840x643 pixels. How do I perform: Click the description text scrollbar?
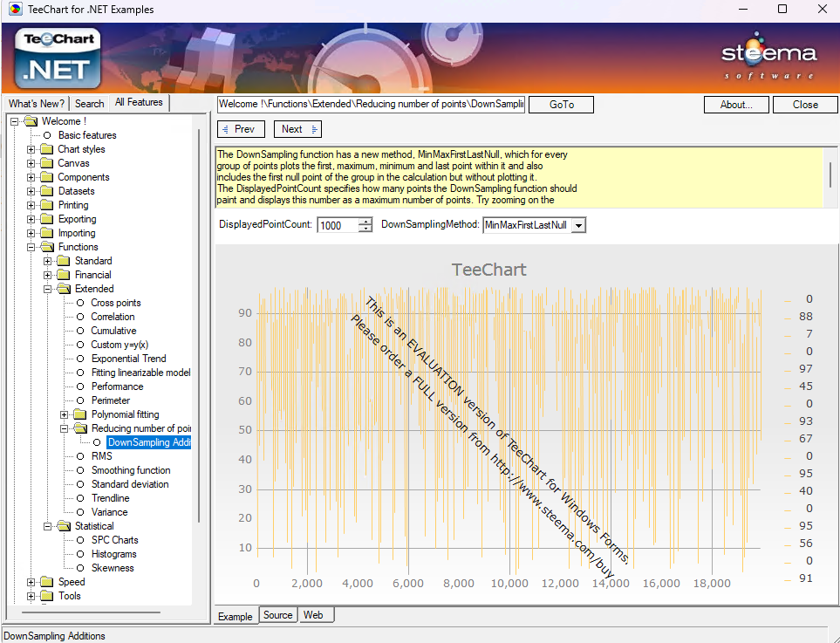[x=830, y=177]
